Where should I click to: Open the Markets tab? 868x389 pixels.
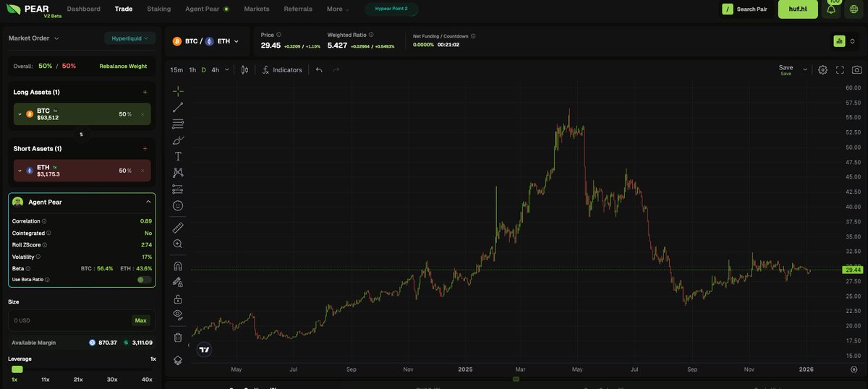[x=257, y=9]
